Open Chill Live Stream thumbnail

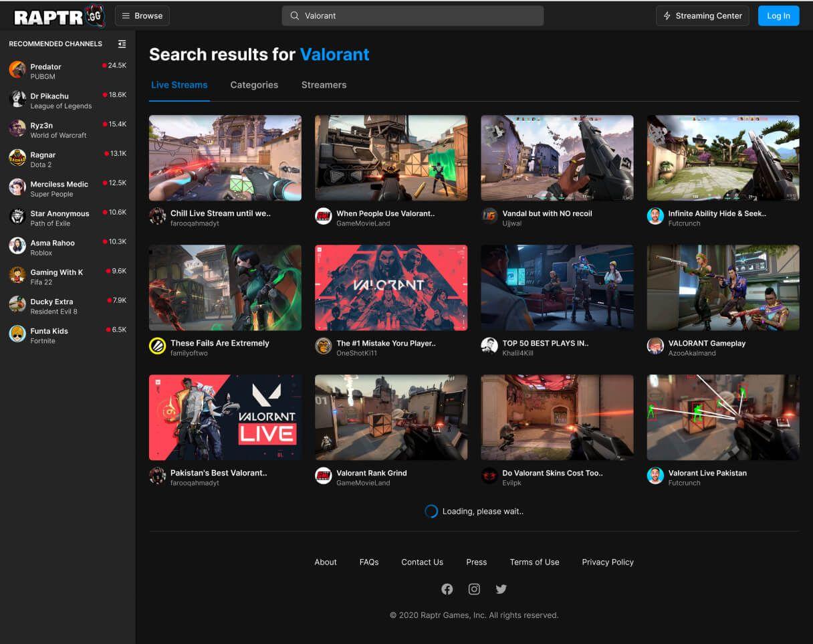[225, 158]
